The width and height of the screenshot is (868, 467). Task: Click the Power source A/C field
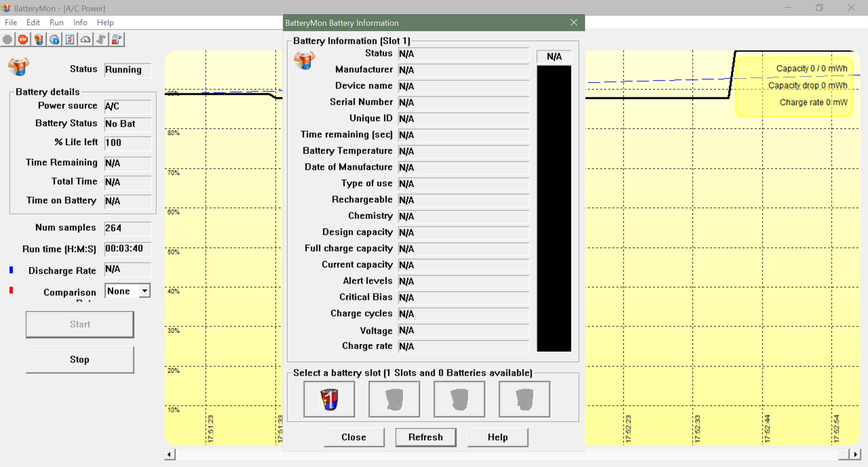pyautogui.click(x=128, y=107)
